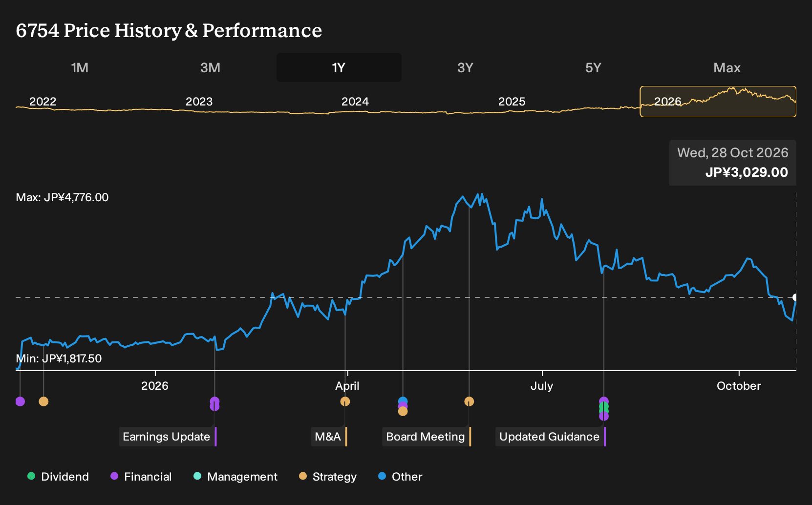The width and height of the screenshot is (812, 505).
Task: Click the July axis label
Action: tap(542, 386)
